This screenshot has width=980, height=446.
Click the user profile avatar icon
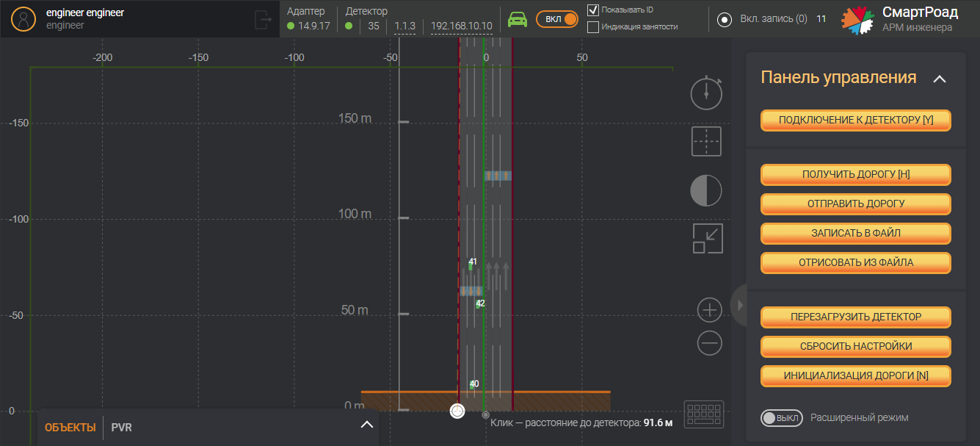coord(25,19)
